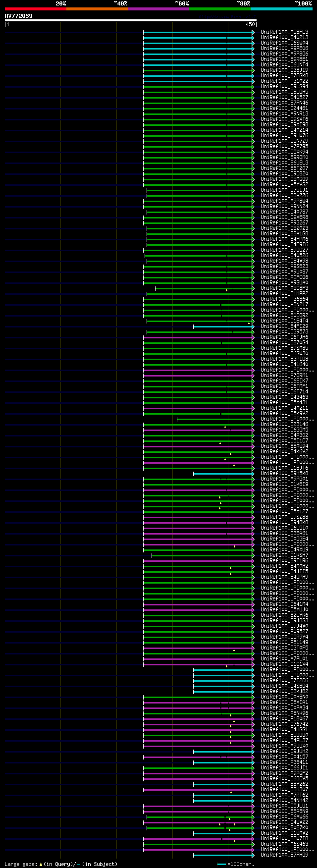Click the short cyan alignment bar for B4FI29

(223, 326)
